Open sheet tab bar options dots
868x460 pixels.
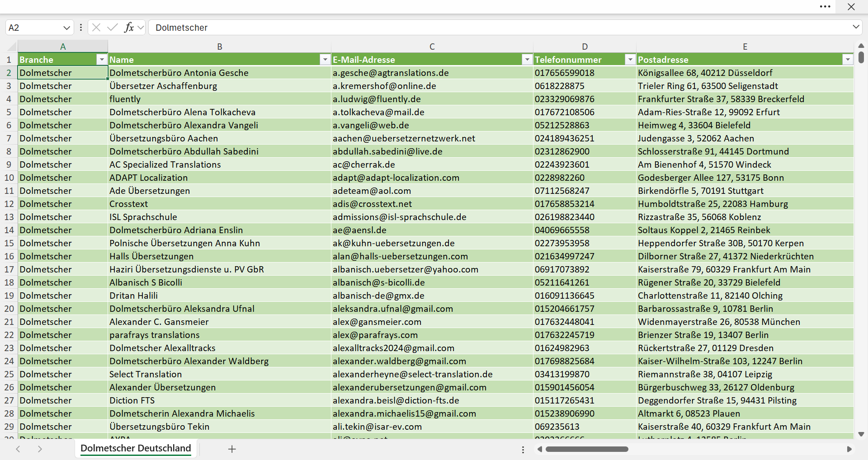pos(523,450)
